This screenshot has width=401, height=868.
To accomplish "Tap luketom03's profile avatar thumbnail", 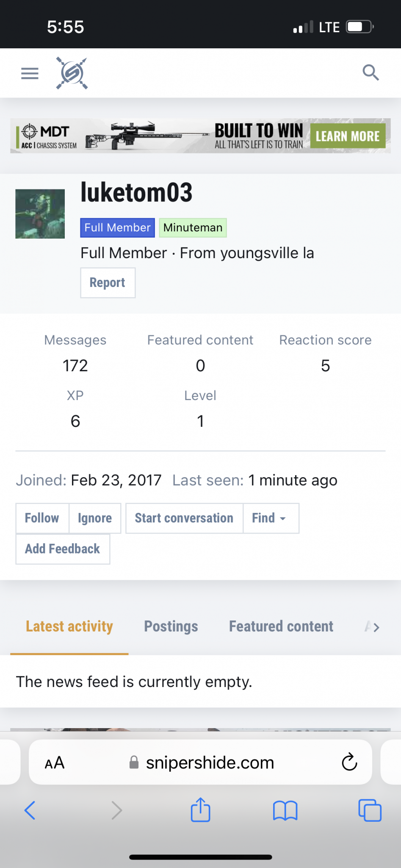I will pos(40,214).
